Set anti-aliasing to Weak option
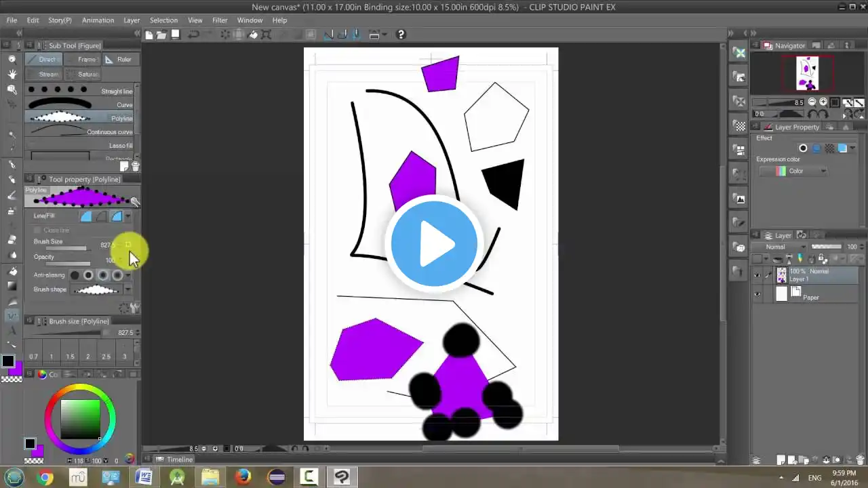Image resolution: width=868 pixels, height=488 pixels. (x=89, y=275)
